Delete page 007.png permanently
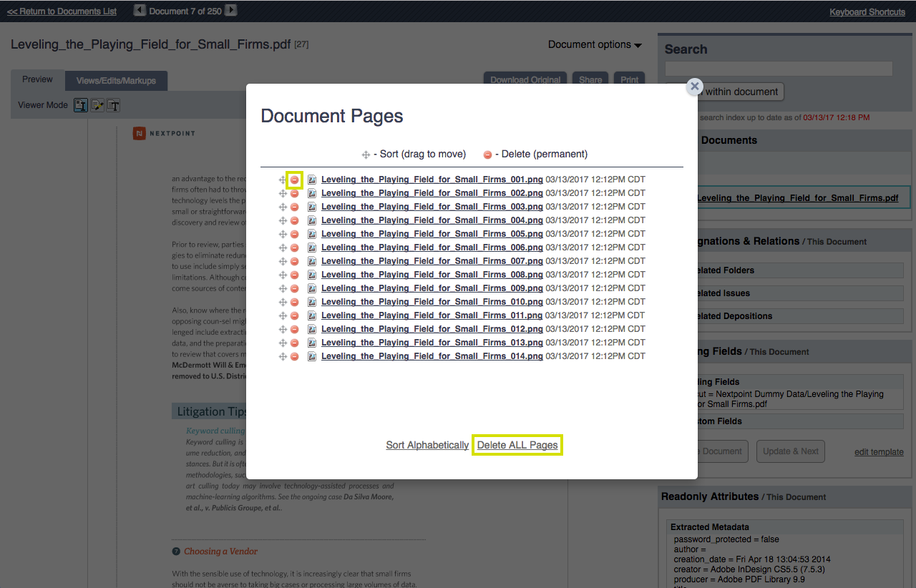The width and height of the screenshot is (916, 588). click(294, 261)
